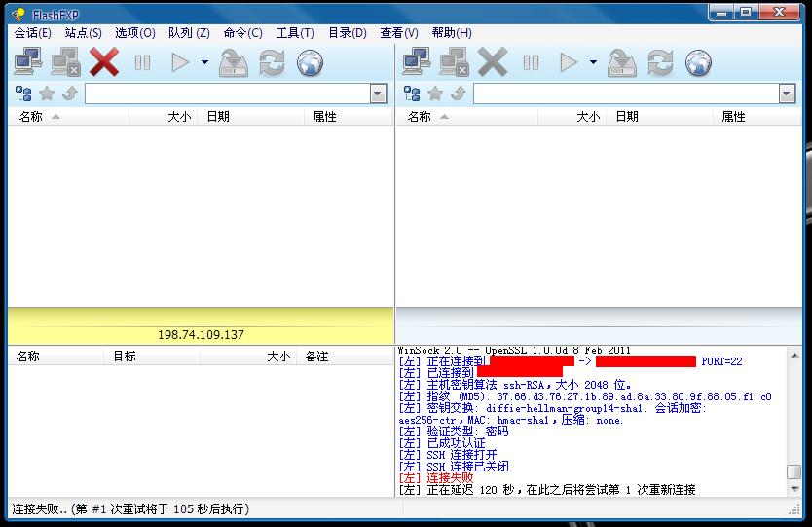
Task: Click the 已成功认证 log line
Action: point(442,443)
